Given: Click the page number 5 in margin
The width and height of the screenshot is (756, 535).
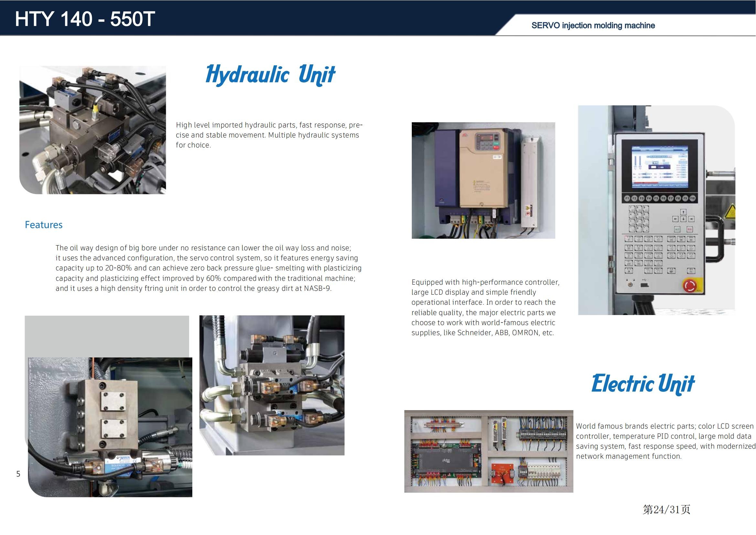Looking at the screenshot, I should click(x=18, y=474).
